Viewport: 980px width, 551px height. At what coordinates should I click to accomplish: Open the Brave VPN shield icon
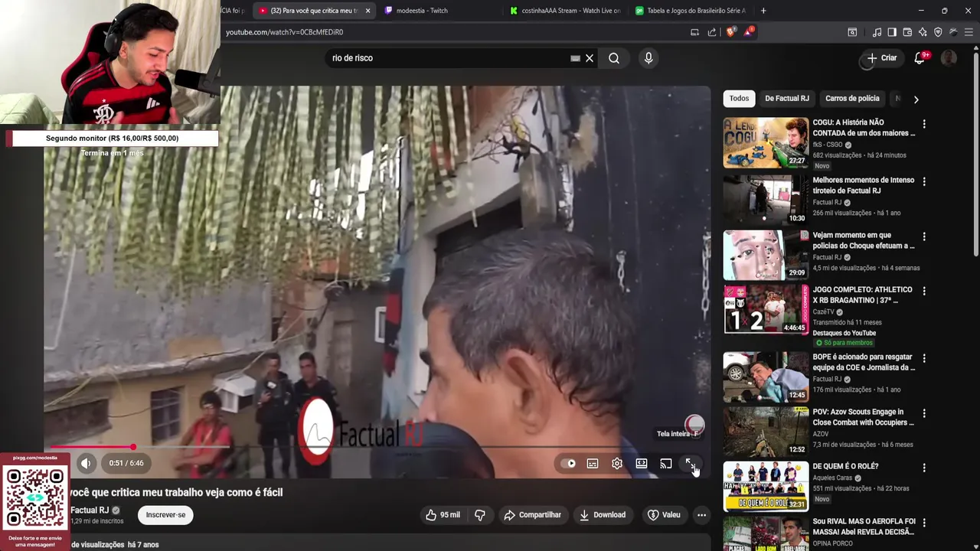tap(938, 32)
